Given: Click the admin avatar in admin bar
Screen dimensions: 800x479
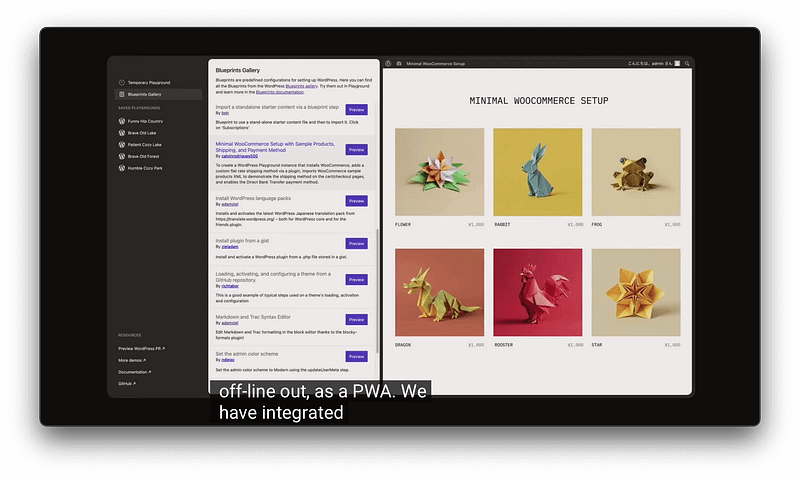Looking at the screenshot, I should (x=677, y=64).
